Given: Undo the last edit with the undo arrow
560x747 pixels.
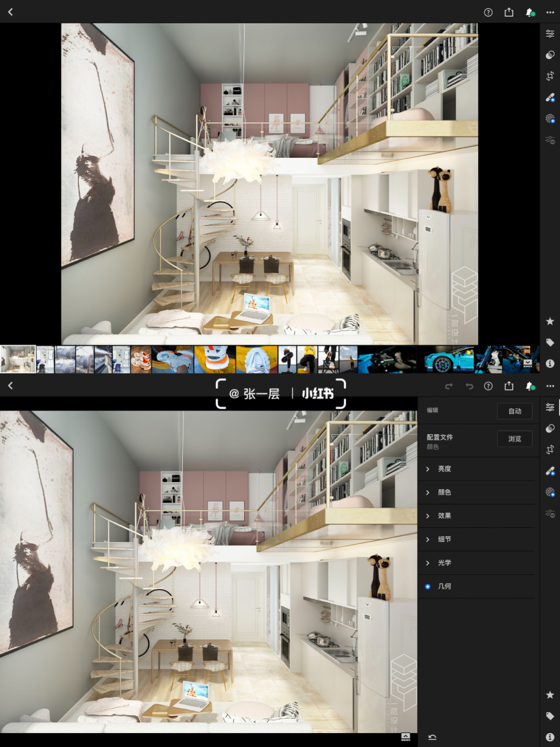Looking at the screenshot, I should [469, 386].
